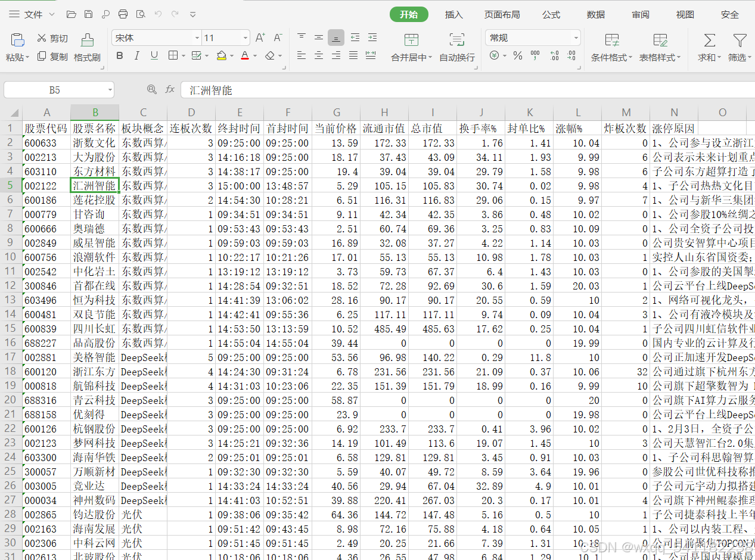Viewport: 755px width, 560px height.
Task: Click the open file folder icon
Action: click(x=72, y=14)
